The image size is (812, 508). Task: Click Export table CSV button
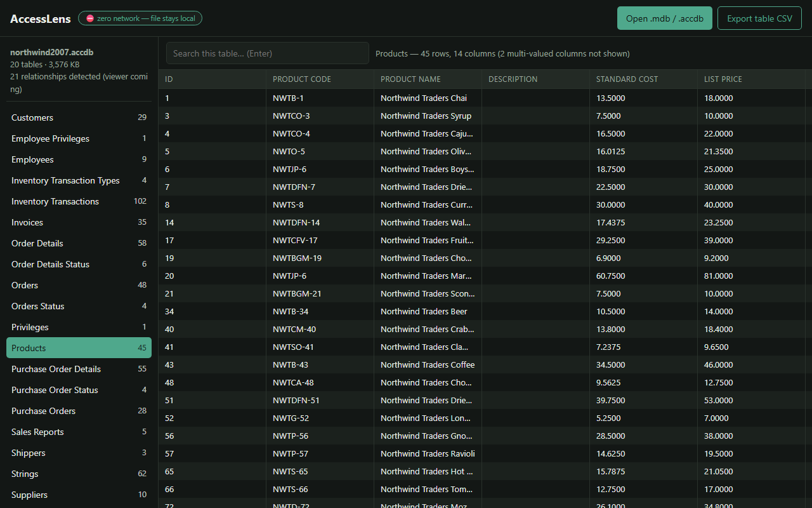(759, 18)
